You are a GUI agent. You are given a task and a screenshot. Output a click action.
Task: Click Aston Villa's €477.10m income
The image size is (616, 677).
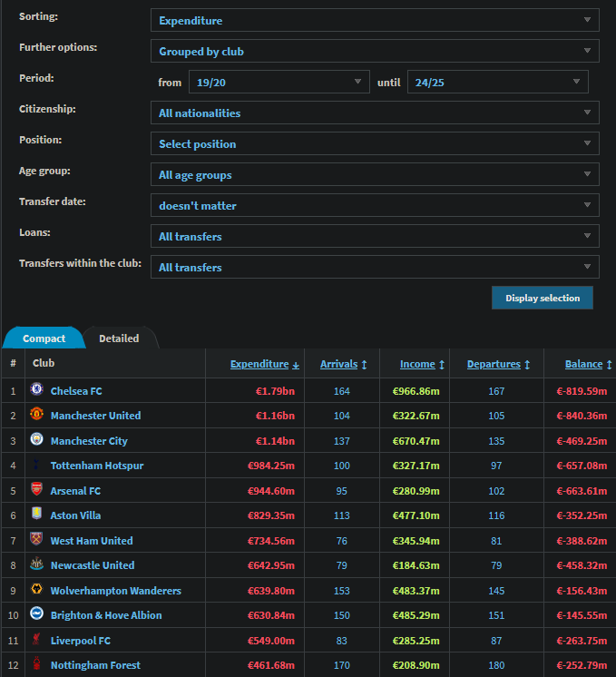pyautogui.click(x=416, y=515)
